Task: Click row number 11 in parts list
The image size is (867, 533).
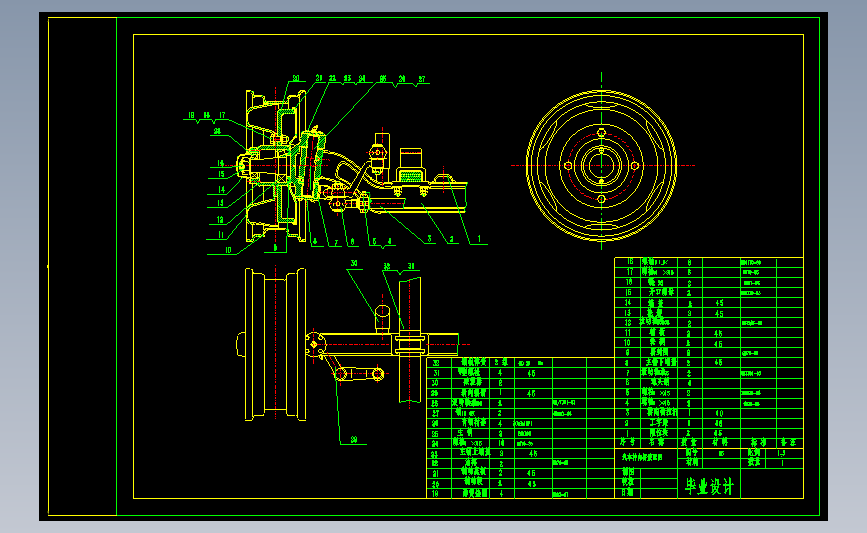Action: [x=628, y=333]
